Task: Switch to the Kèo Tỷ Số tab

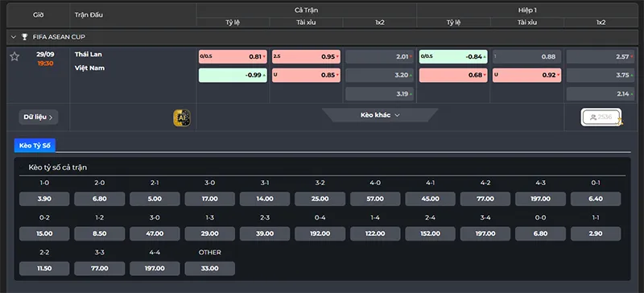Action: click(35, 146)
